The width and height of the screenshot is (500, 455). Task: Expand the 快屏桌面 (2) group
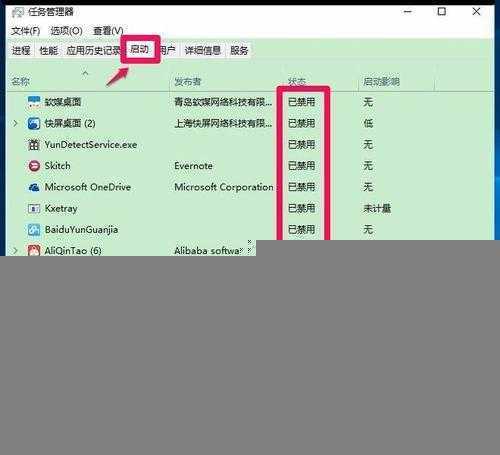[15, 123]
